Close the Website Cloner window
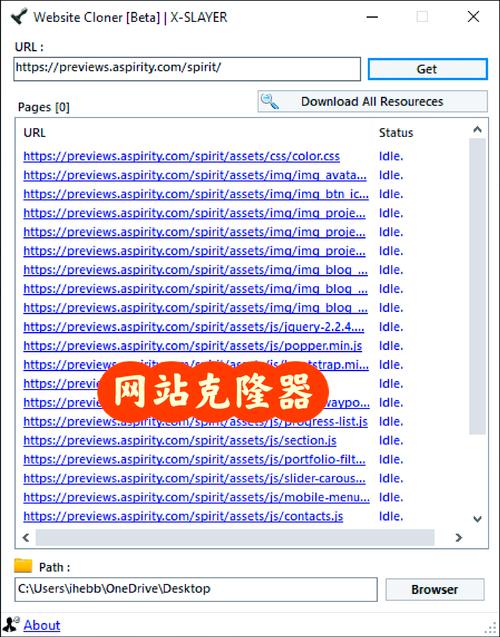The width and height of the screenshot is (500, 637). pyautogui.click(x=473, y=17)
